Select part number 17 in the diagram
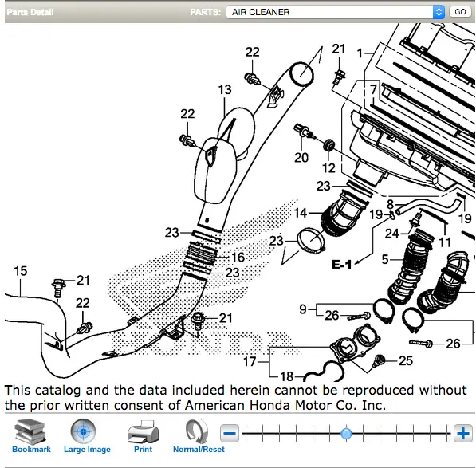This screenshot has height=468, width=476. tap(250, 361)
